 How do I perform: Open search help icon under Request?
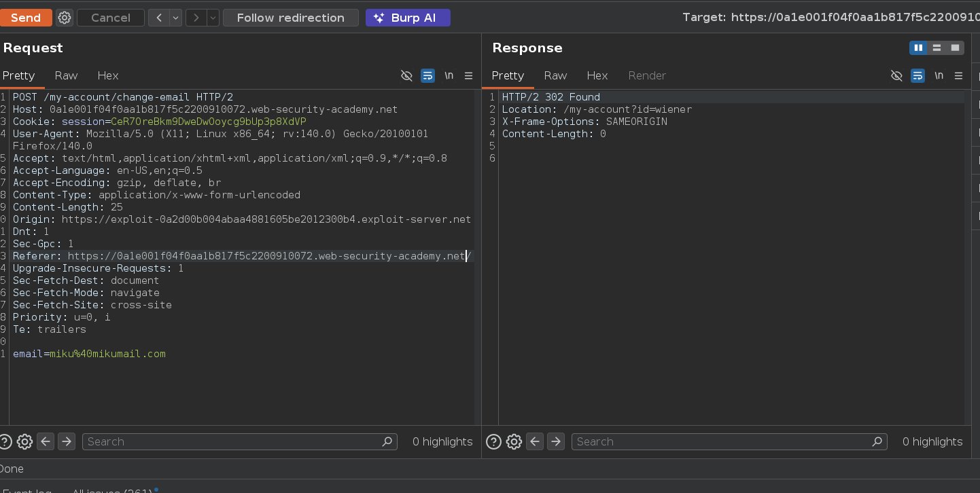click(5, 441)
